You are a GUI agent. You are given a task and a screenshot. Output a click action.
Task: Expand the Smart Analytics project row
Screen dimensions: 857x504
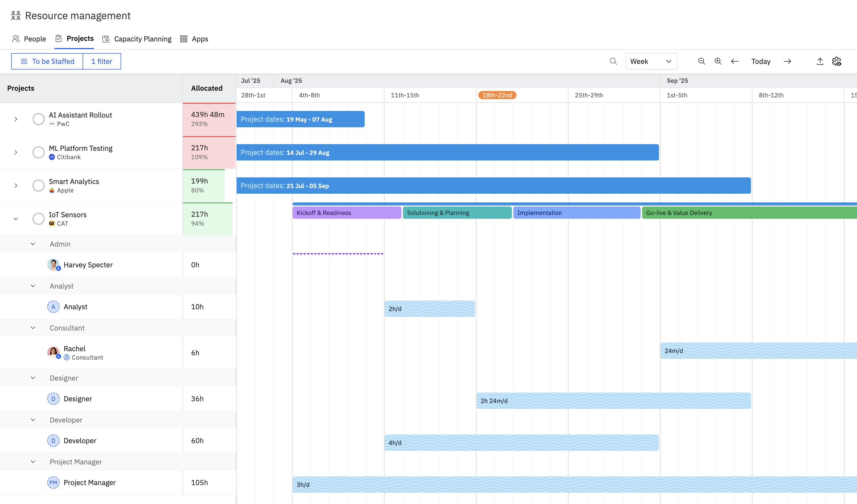pyautogui.click(x=16, y=185)
